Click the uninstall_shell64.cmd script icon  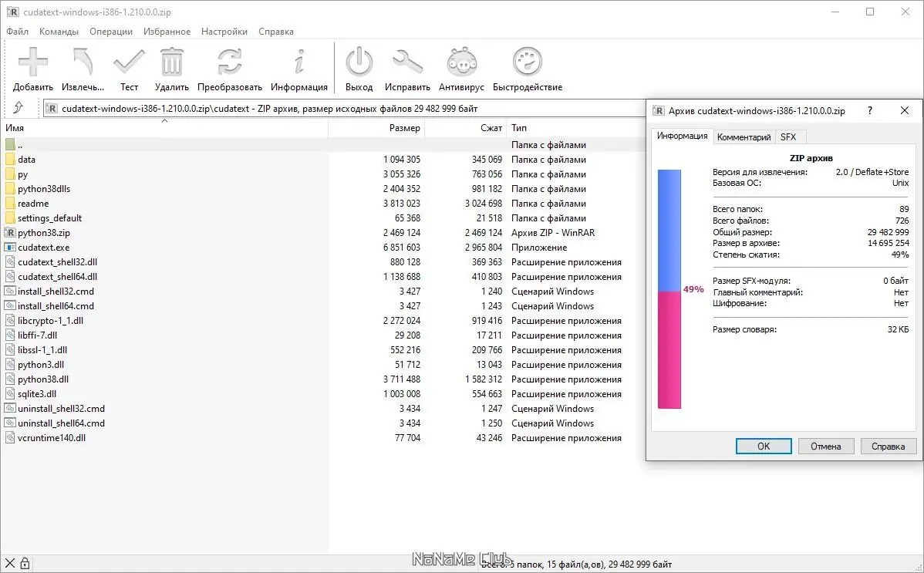pos(10,423)
